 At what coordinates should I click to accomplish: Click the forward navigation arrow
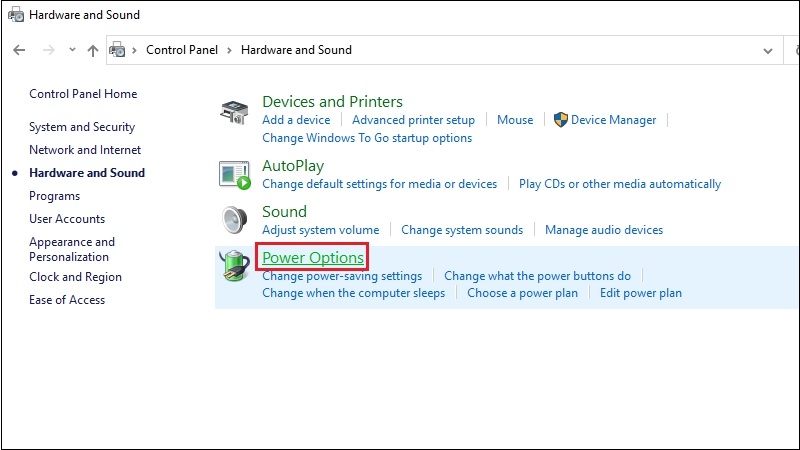48,50
